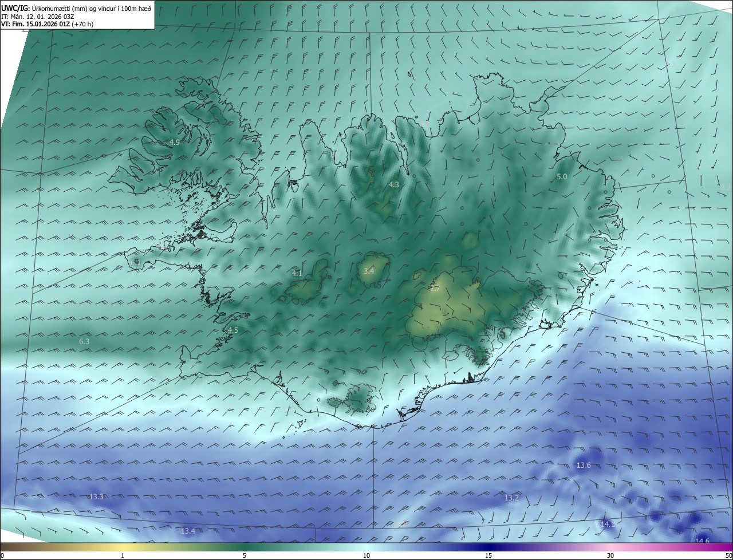Click the 2.7 value over the large southeastern glacier

click(435, 289)
